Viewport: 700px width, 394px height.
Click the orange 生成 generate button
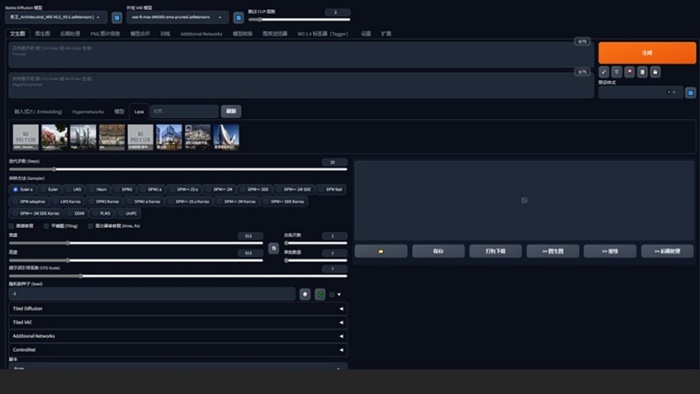coord(647,53)
